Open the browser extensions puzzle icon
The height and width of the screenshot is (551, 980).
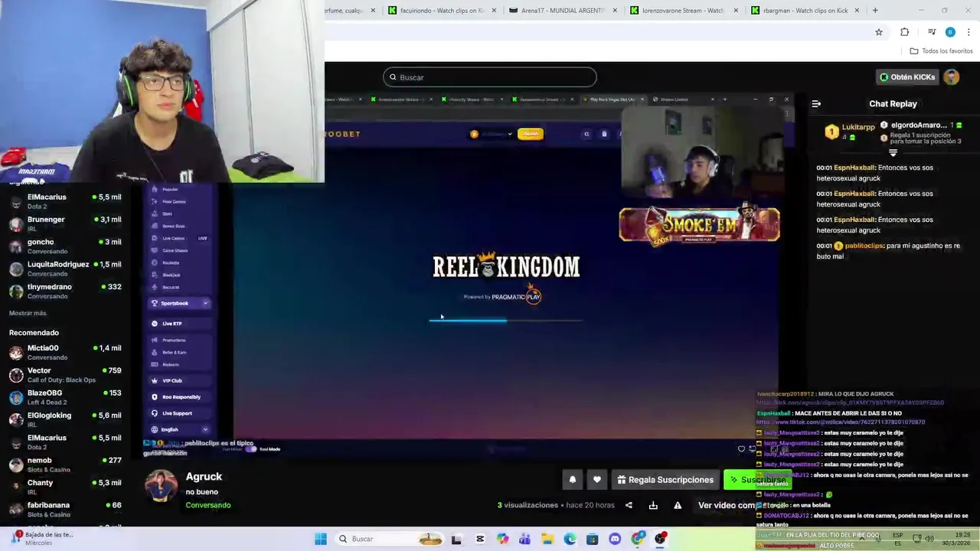[x=905, y=32]
